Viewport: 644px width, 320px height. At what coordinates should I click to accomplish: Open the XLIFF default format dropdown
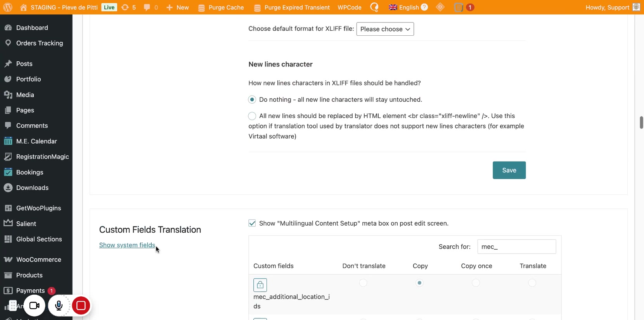point(385,29)
